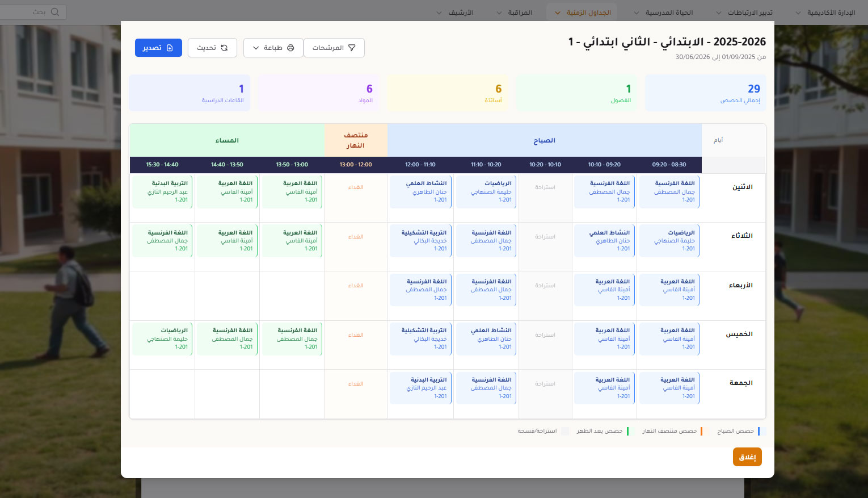Image resolution: width=868 pixels, height=498 pixels.
Task: Click the magnifier search icon in top bar
Action: 55,12
